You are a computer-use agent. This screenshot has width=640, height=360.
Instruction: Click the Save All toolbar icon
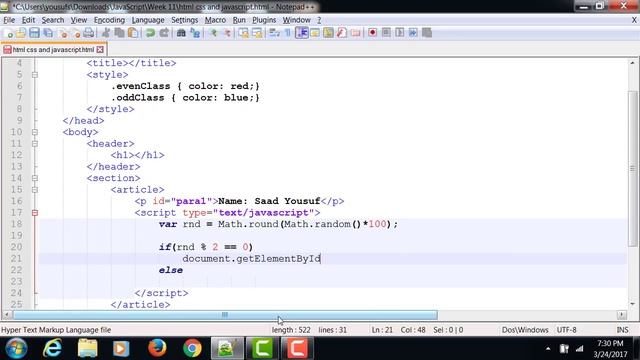pos(48,33)
